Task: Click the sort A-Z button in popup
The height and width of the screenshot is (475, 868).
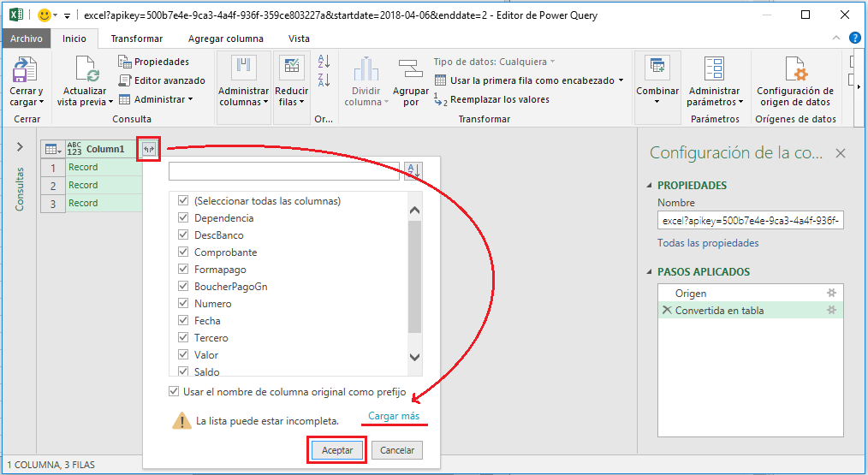Action: (x=413, y=170)
